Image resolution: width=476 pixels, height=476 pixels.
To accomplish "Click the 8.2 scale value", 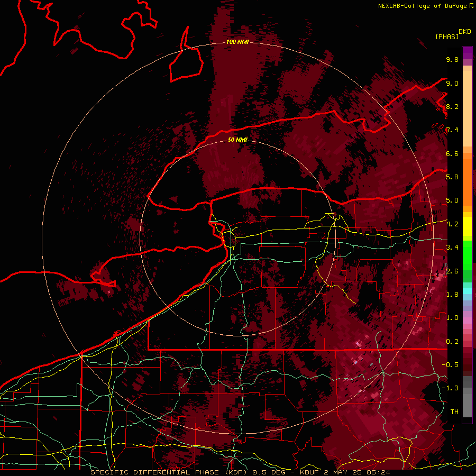I will (x=452, y=106).
